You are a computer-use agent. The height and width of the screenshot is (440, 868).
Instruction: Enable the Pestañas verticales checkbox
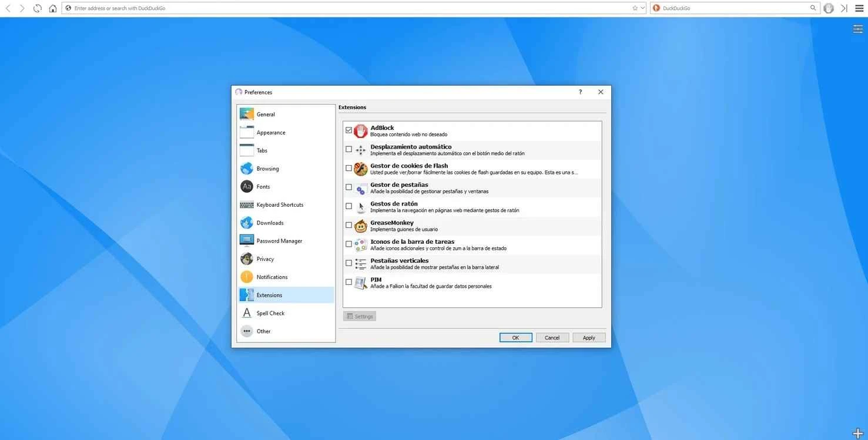pos(348,263)
